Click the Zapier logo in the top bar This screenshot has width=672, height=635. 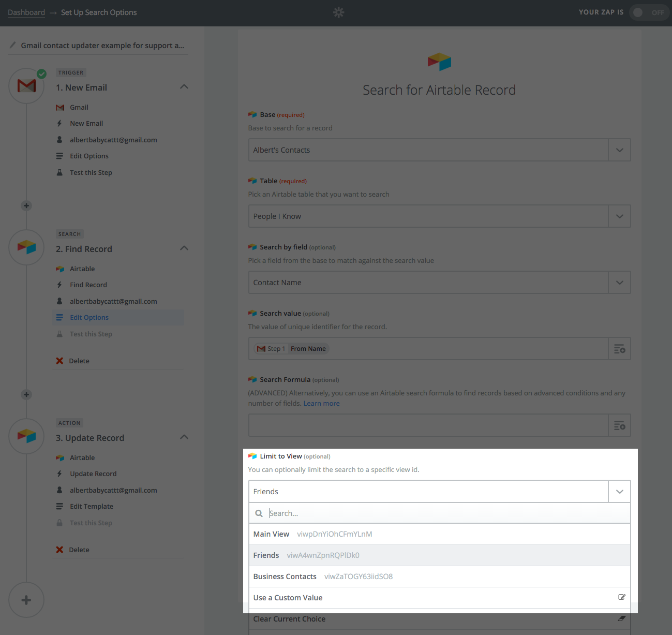(338, 12)
